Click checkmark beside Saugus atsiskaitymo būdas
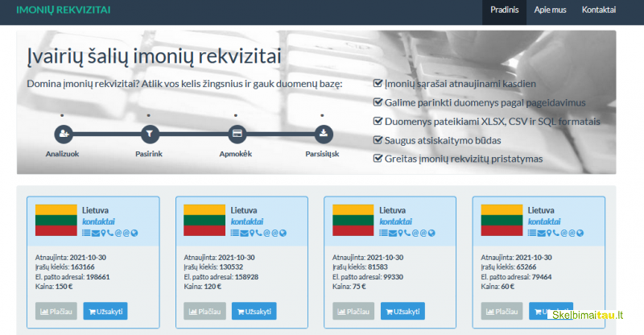Viewport: 644px width, 335px height. (378, 140)
